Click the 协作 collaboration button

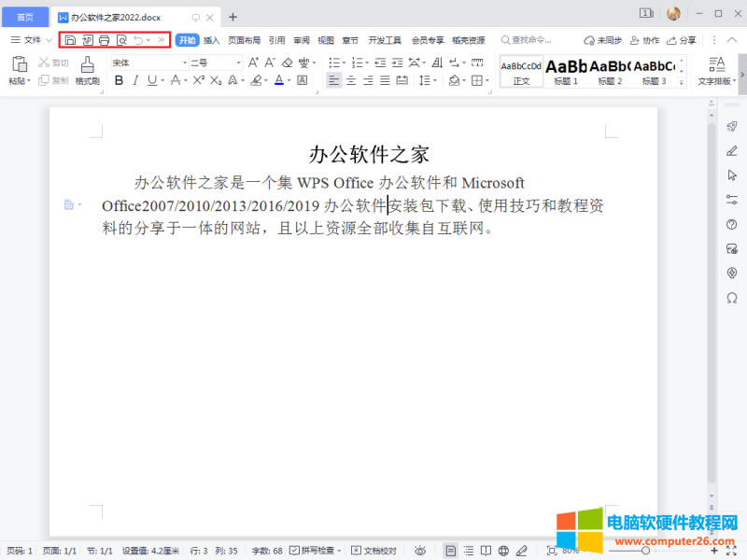pyautogui.click(x=645, y=40)
